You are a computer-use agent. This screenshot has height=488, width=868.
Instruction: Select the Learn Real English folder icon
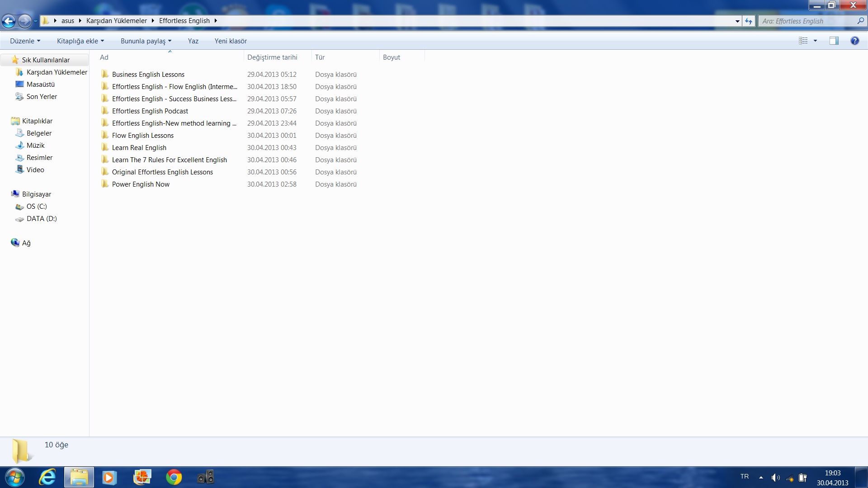point(105,147)
